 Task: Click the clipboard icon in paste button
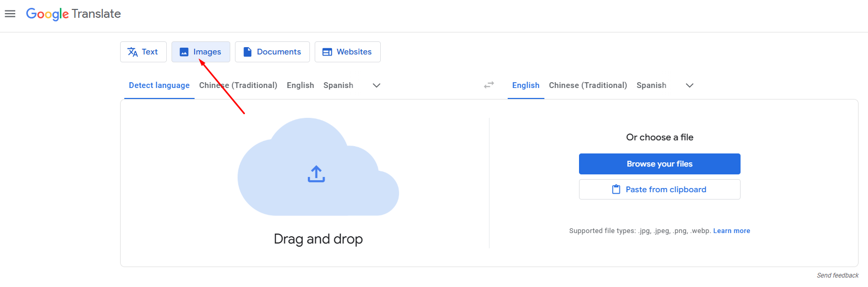616,190
